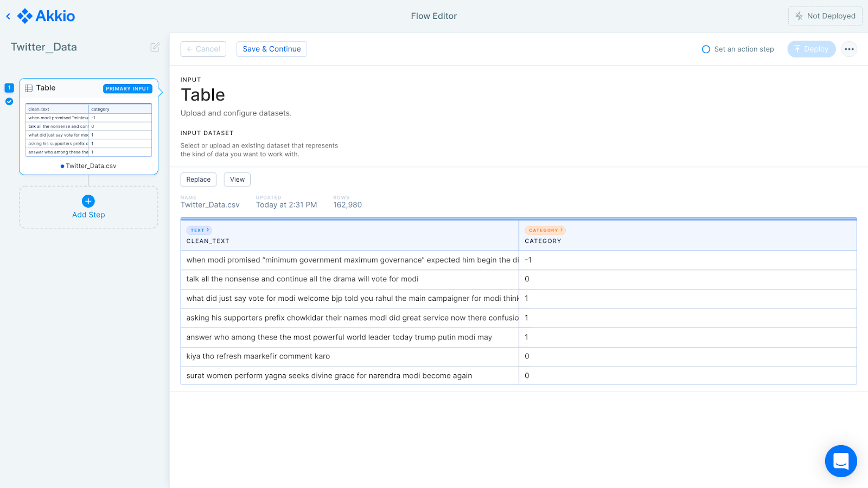Click the Cancel button

click(203, 49)
